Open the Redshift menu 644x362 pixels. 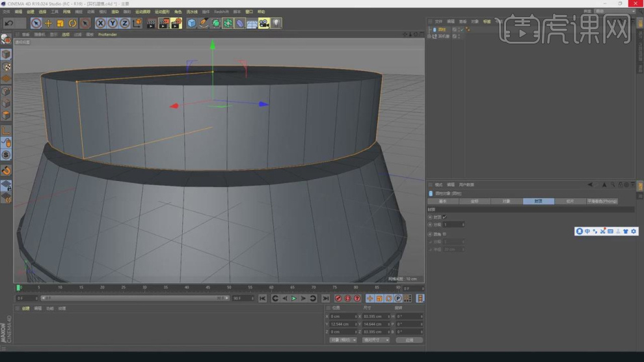[x=222, y=12]
